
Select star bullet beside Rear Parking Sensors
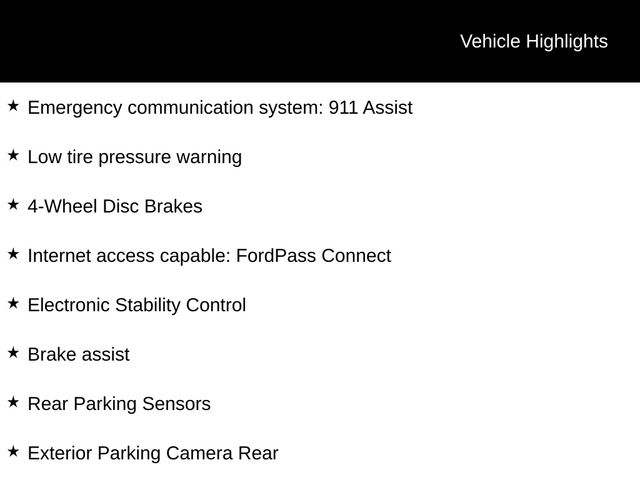[x=13, y=402]
